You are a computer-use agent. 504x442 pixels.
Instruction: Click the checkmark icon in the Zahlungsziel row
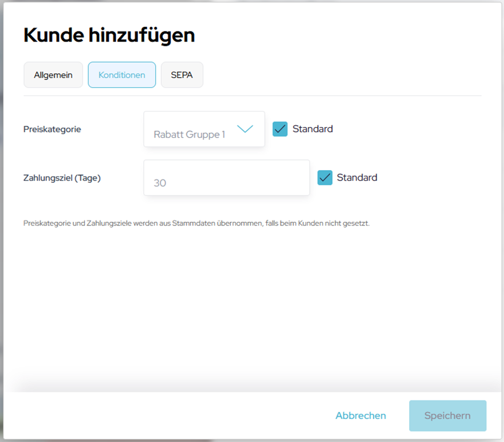click(325, 178)
